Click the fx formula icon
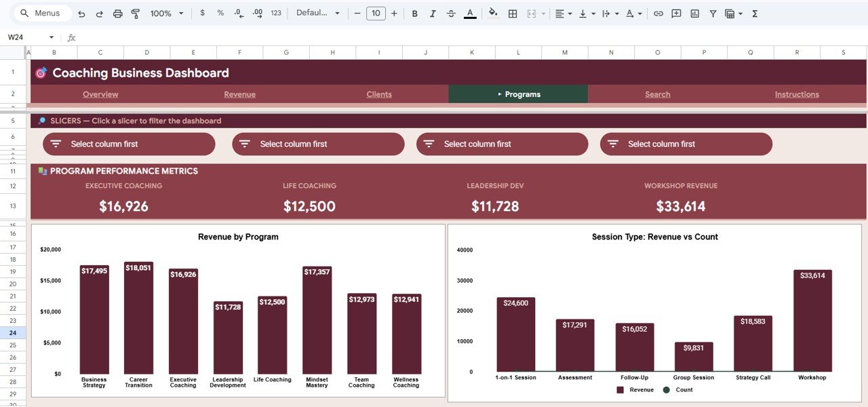The image size is (868, 407). (x=72, y=37)
